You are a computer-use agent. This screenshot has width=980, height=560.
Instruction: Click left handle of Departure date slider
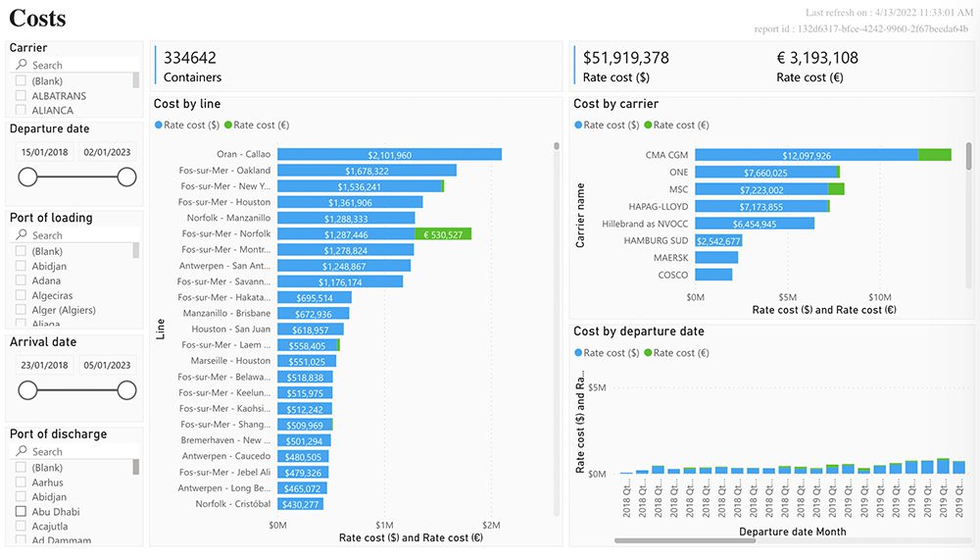pos(27,178)
